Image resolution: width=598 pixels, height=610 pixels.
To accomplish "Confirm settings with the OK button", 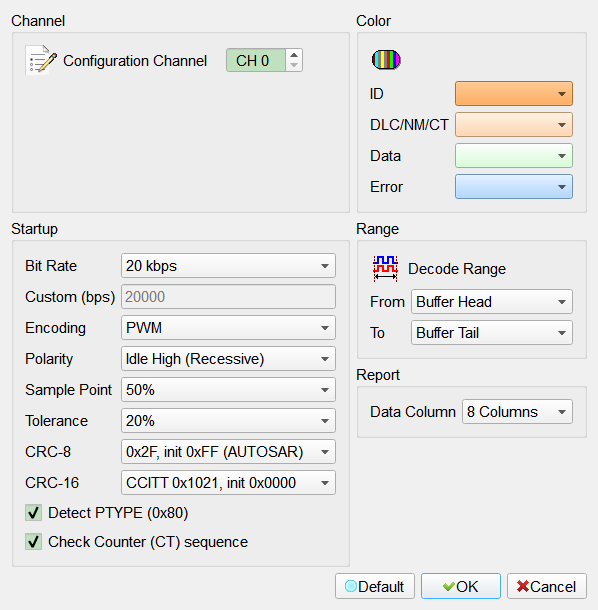I will [x=461, y=586].
